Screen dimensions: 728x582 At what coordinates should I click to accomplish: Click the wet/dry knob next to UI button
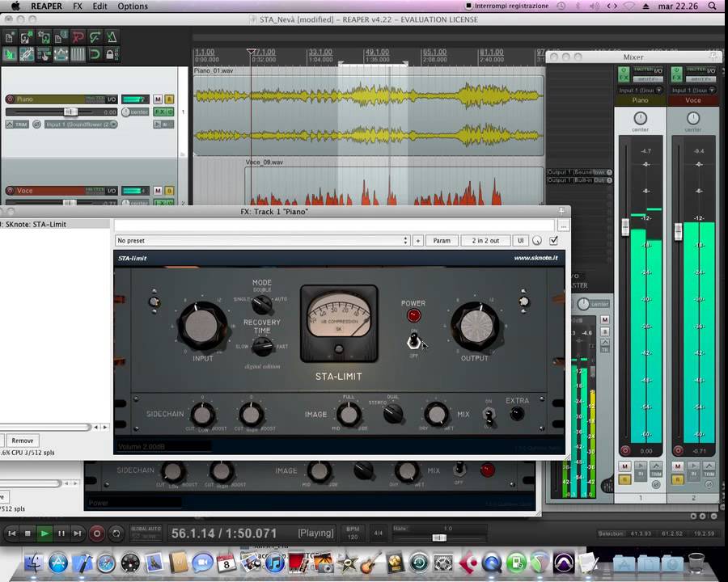tap(537, 240)
